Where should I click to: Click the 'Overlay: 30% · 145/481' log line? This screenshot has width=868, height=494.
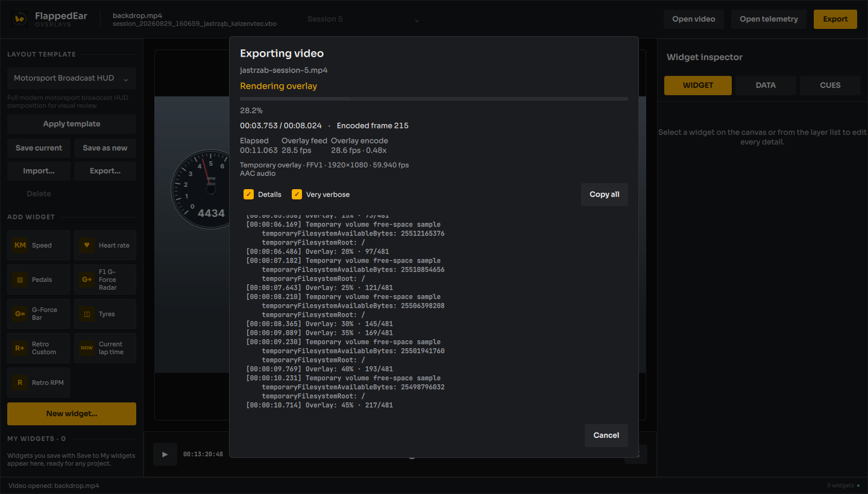[x=319, y=324]
